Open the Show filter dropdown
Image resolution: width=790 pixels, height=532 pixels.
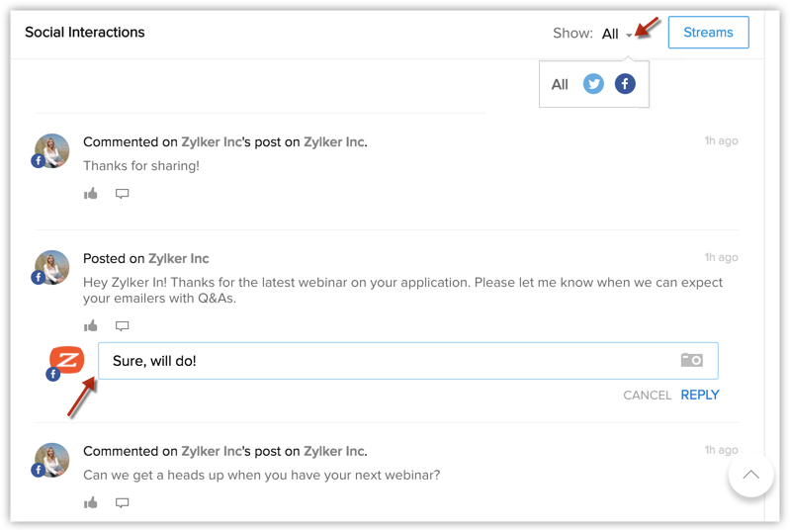[x=616, y=34]
